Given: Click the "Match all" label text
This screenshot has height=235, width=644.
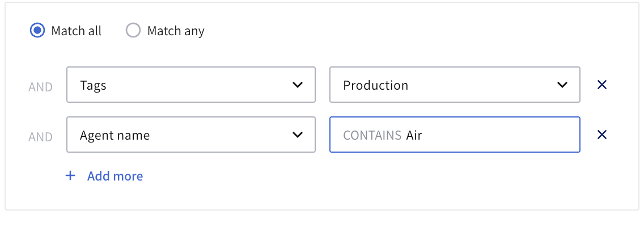Looking at the screenshot, I should tap(77, 31).
